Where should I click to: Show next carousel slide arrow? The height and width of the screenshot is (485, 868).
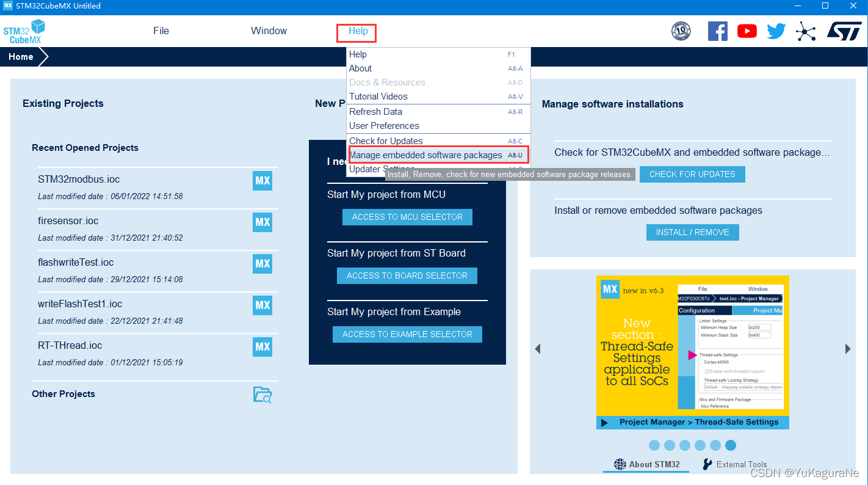(x=848, y=349)
